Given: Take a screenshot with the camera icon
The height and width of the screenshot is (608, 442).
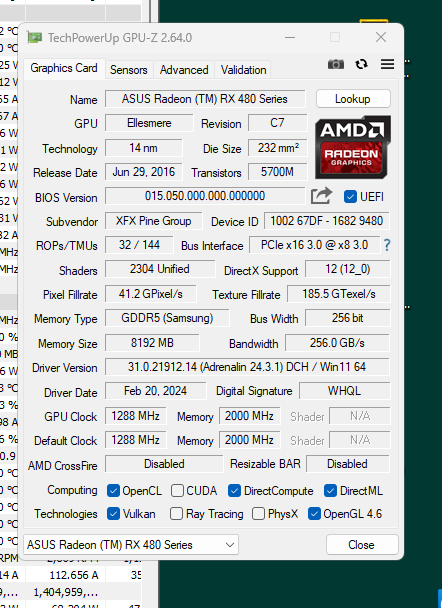Looking at the screenshot, I should click(336, 64).
